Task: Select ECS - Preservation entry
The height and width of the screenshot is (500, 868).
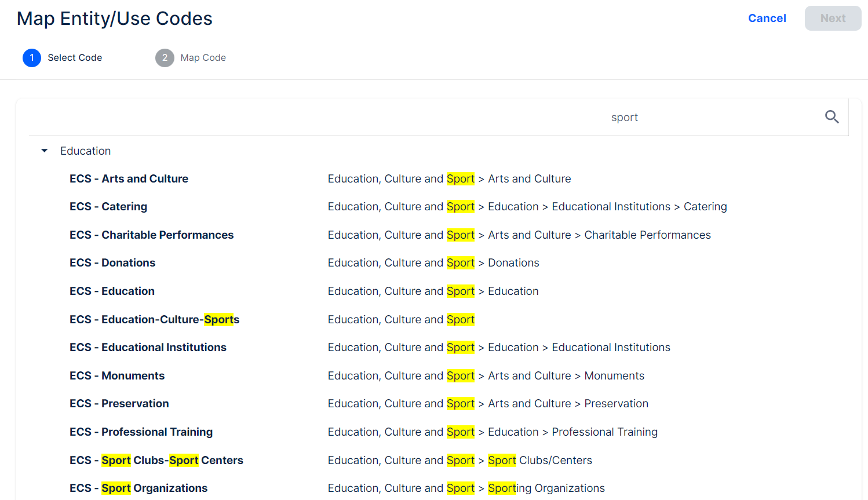Action: pyautogui.click(x=119, y=404)
